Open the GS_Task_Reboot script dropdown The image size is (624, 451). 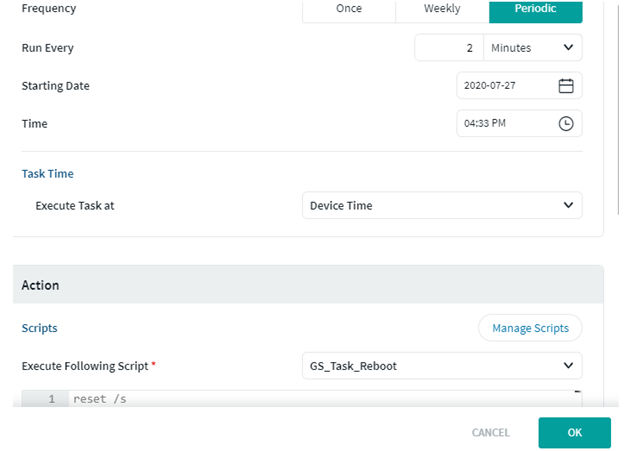pos(442,365)
